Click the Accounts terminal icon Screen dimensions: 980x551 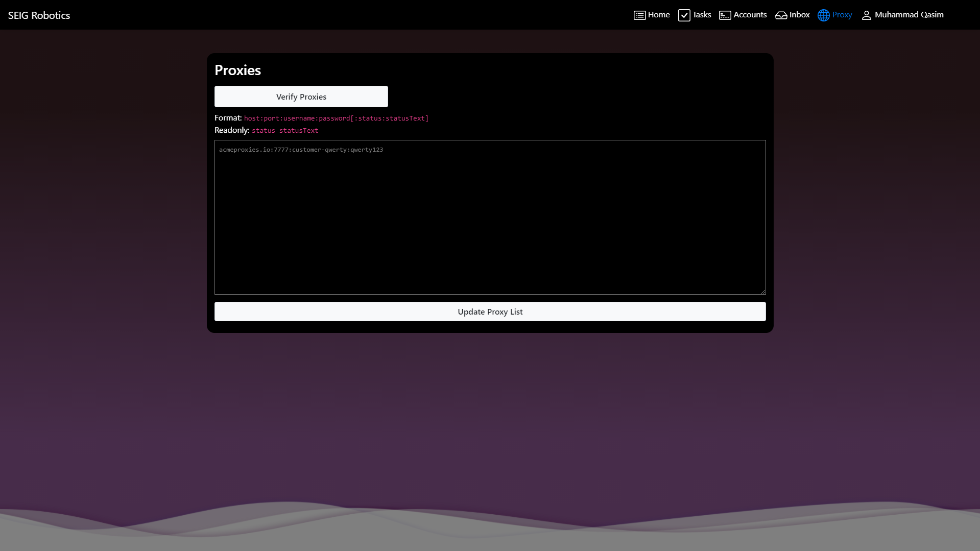tap(725, 15)
